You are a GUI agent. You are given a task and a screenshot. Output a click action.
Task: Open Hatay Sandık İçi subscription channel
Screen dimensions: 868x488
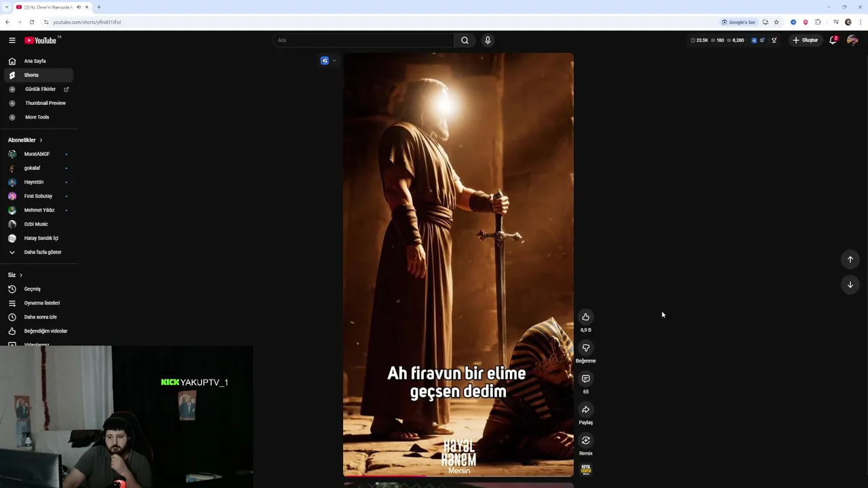click(37, 238)
